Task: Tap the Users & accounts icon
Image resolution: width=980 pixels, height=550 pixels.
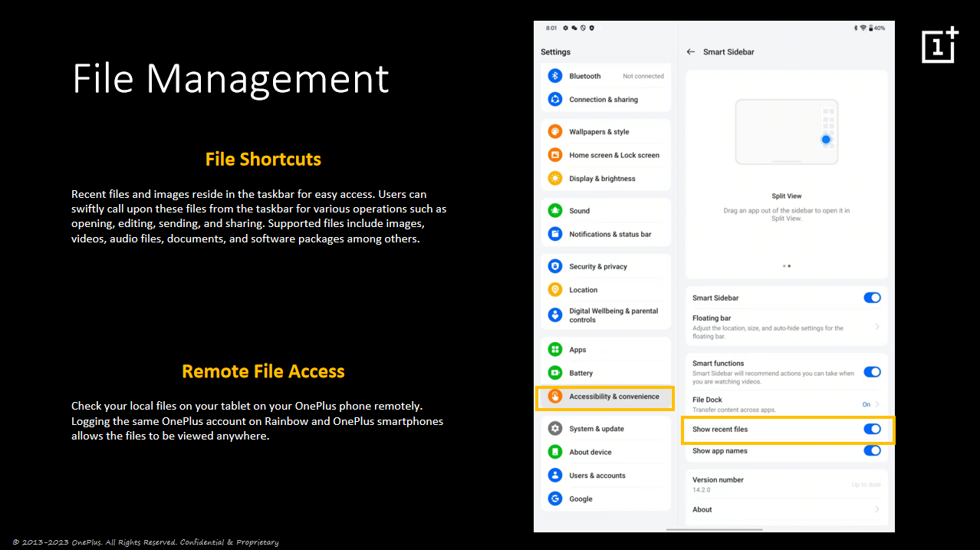Action: (555, 476)
